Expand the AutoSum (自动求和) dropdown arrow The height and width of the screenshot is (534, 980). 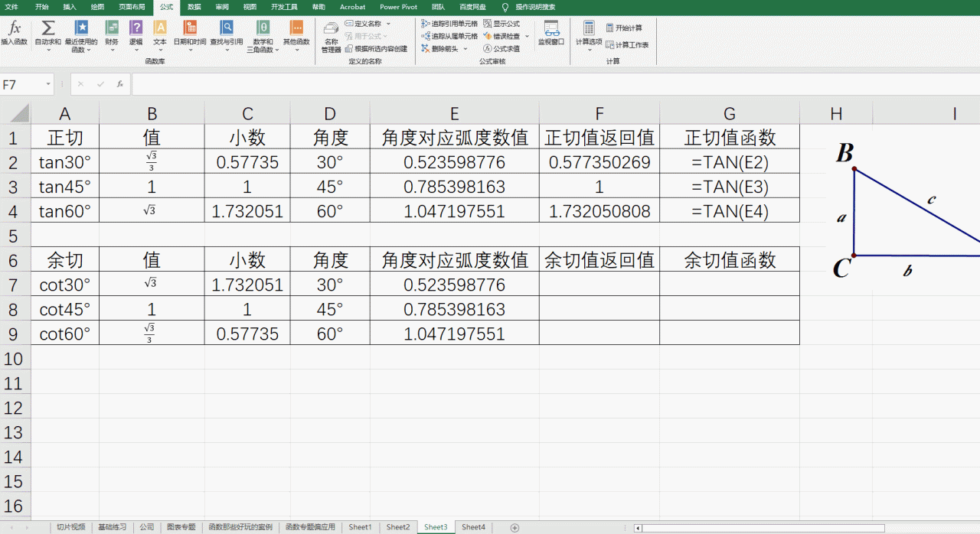tap(47, 50)
